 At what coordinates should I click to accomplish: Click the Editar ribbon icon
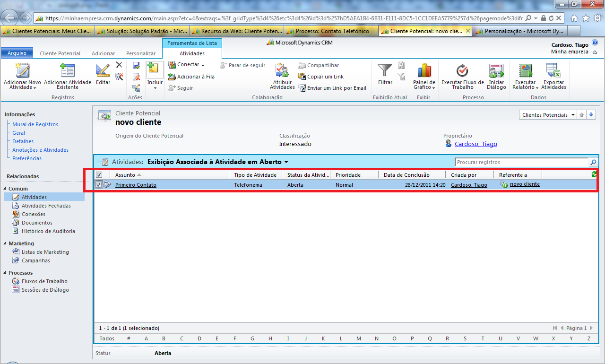[103, 71]
